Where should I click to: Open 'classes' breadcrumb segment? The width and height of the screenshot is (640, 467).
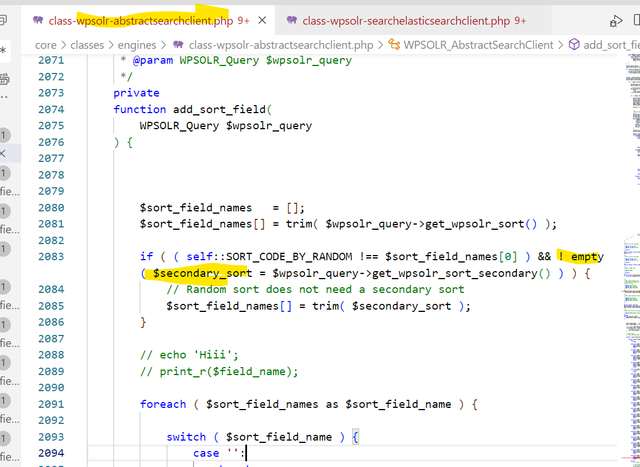pyautogui.click(x=87, y=45)
